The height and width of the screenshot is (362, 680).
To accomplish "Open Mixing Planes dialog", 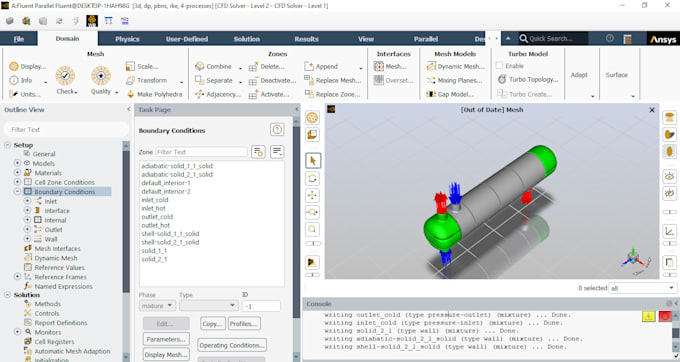I will coord(454,80).
